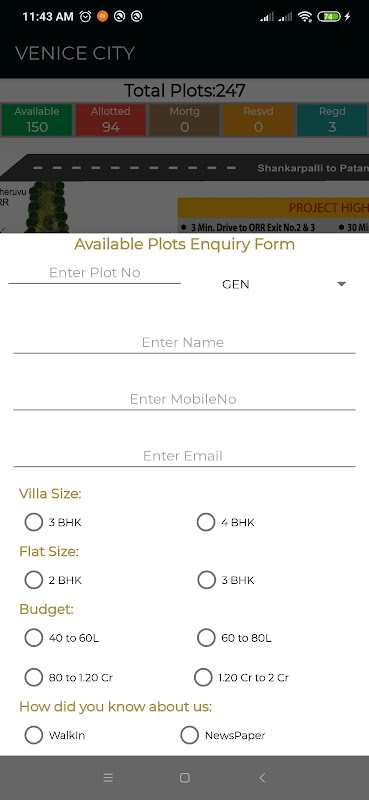Select NewsPaper as referral source
The height and width of the screenshot is (800, 369).
[223, 735]
